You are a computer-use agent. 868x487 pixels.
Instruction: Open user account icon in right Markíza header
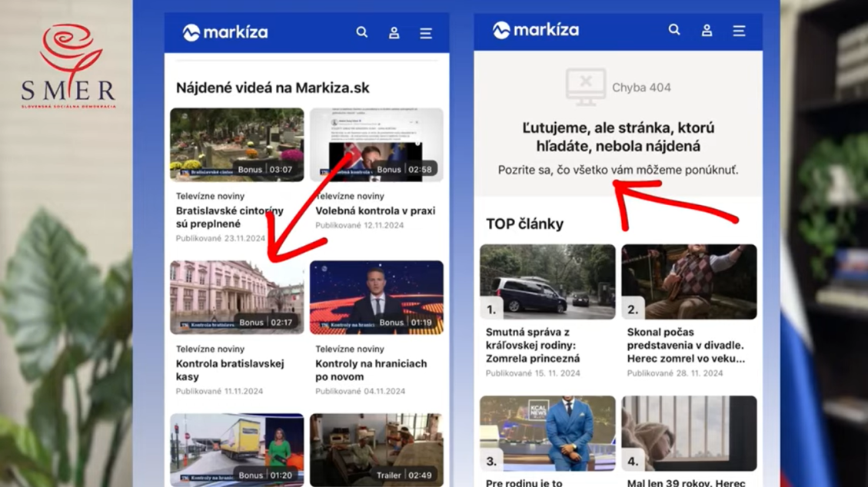tap(707, 31)
